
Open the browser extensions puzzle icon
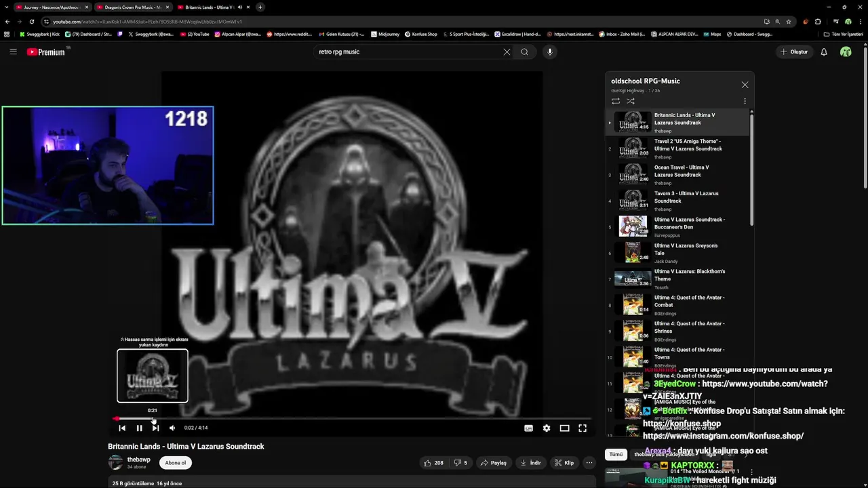click(x=818, y=22)
